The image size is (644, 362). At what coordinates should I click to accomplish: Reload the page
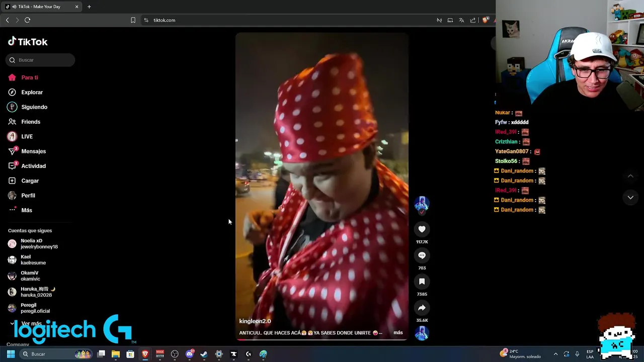click(x=28, y=20)
